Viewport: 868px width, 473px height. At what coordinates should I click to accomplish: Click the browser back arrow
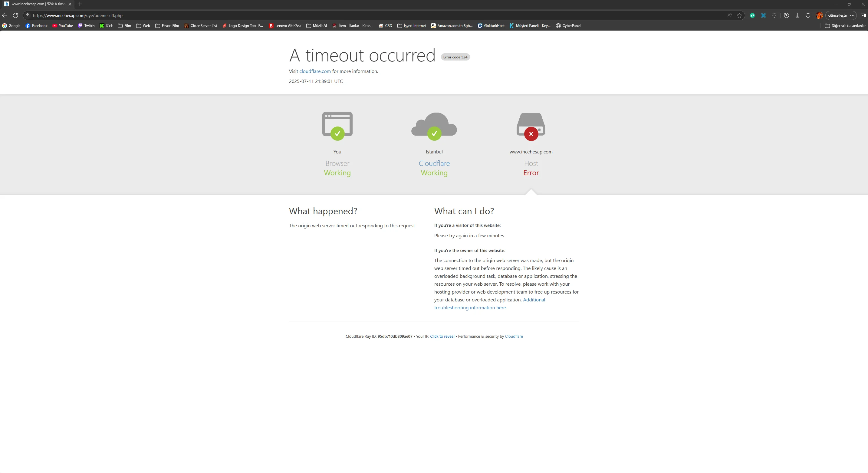5,15
